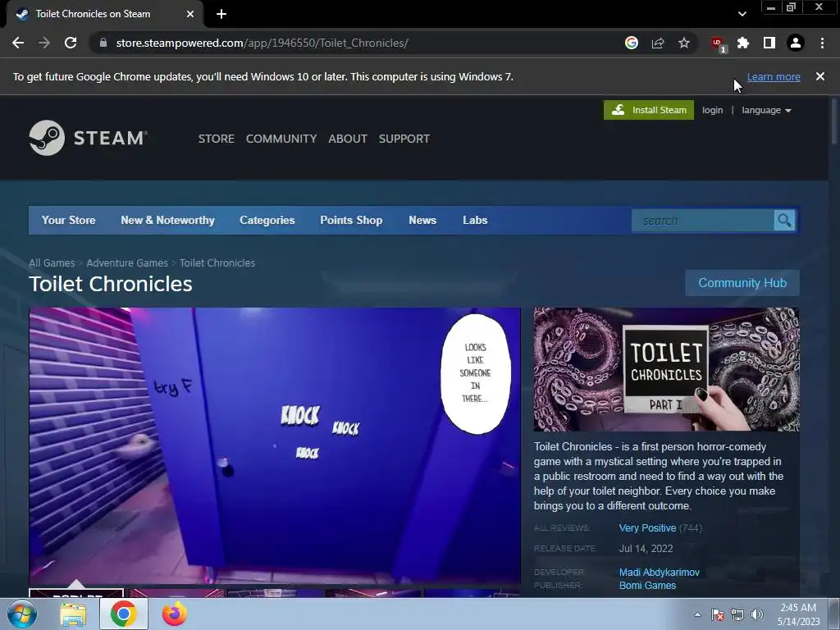Open the Points Shop tab
The image size is (840, 630).
(351, 220)
